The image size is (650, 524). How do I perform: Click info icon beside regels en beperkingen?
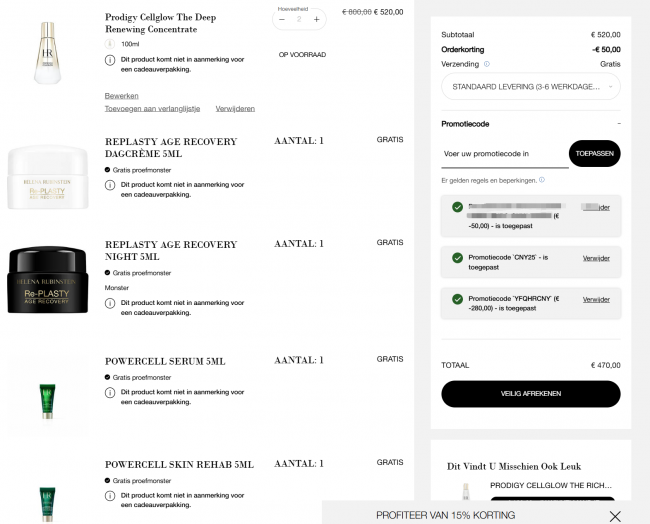pyautogui.click(x=542, y=180)
